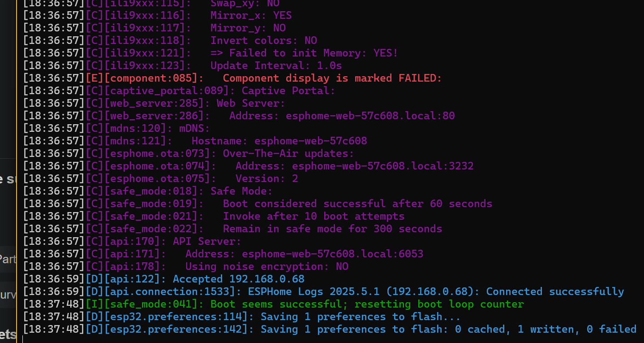The height and width of the screenshot is (343, 644).
Task: Select the green 'Boot seems successful' info line
Action: coord(274,304)
